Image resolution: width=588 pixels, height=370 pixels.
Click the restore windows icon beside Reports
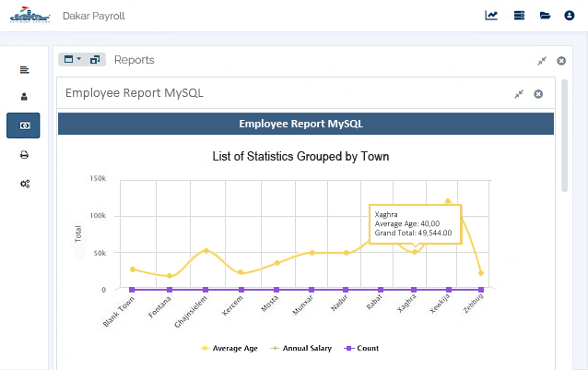[95, 59]
